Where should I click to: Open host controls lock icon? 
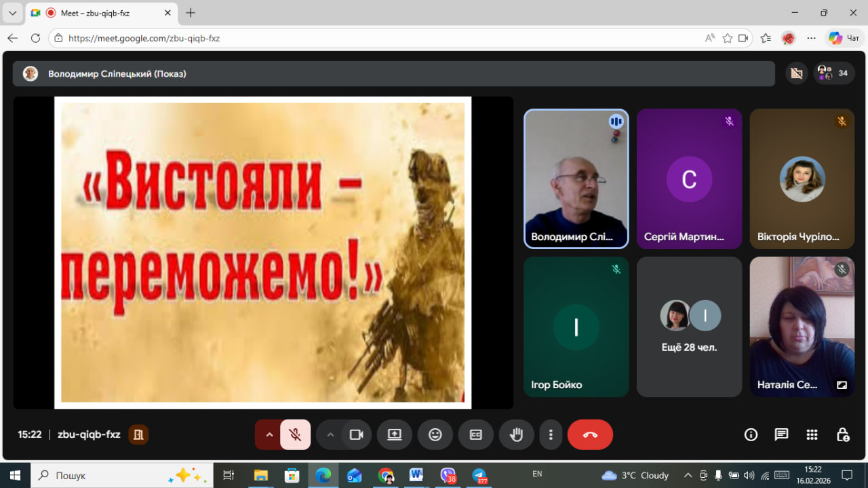coord(842,435)
